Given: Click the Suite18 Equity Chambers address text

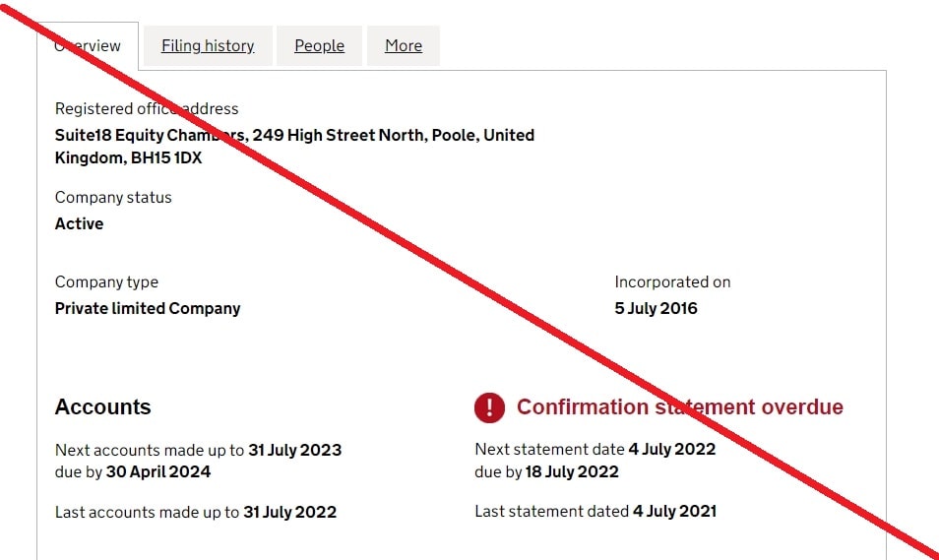Looking at the screenshot, I should point(294,146).
